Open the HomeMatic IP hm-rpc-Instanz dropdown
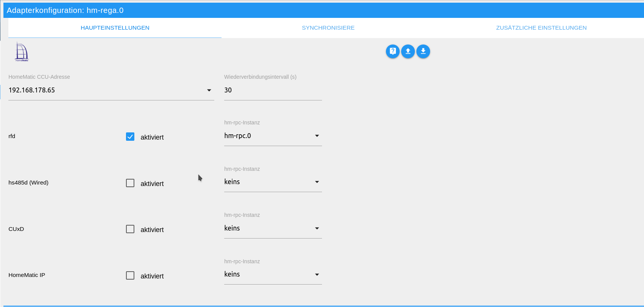 click(273, 274)
